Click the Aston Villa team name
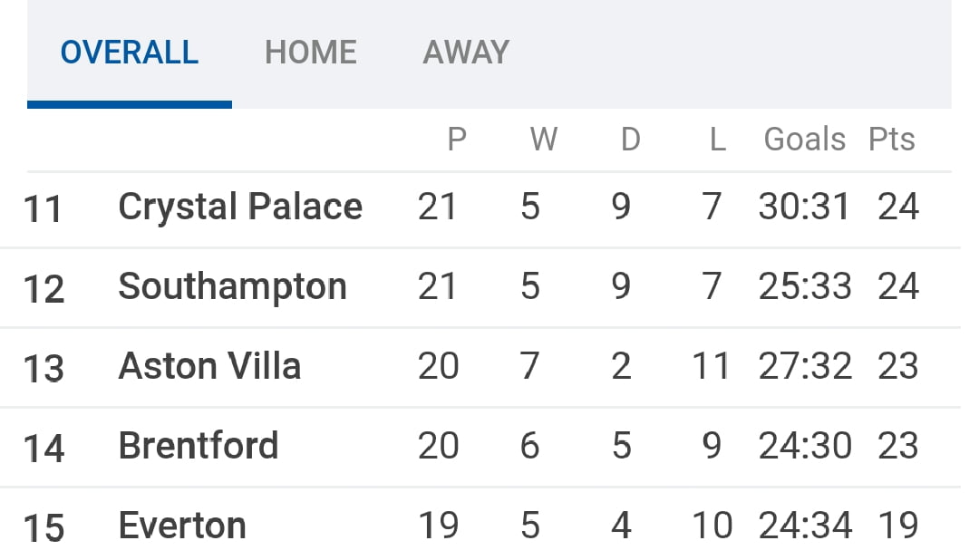This screenshot has height=560, width=979. 209,367
